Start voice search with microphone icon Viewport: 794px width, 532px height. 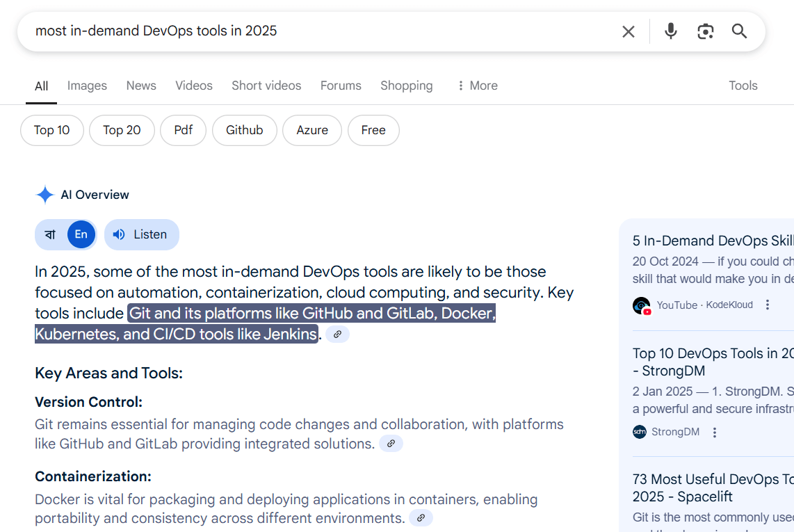click(x=670, y=31)
